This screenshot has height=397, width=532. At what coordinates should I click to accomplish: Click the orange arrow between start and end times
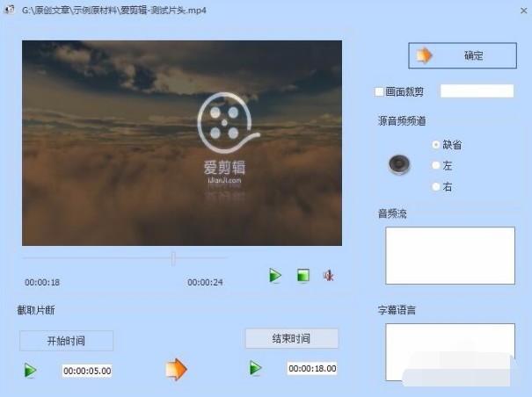(176, 369)
